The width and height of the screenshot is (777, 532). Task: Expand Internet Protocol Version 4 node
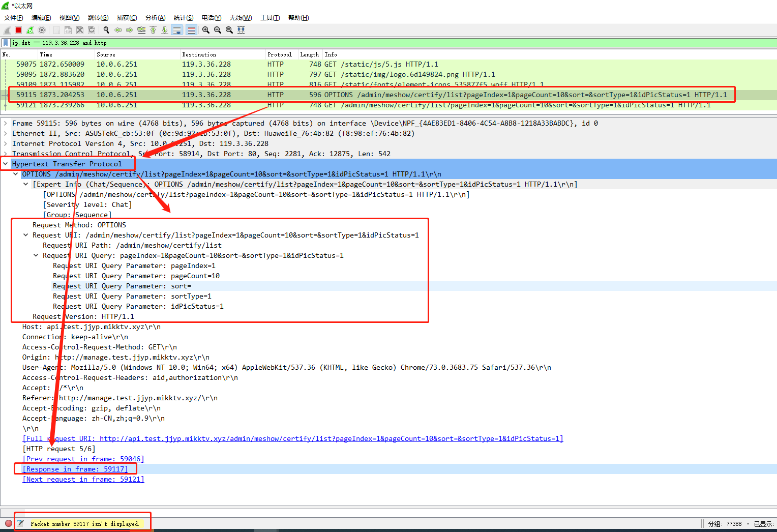click(x=6, y=143)
